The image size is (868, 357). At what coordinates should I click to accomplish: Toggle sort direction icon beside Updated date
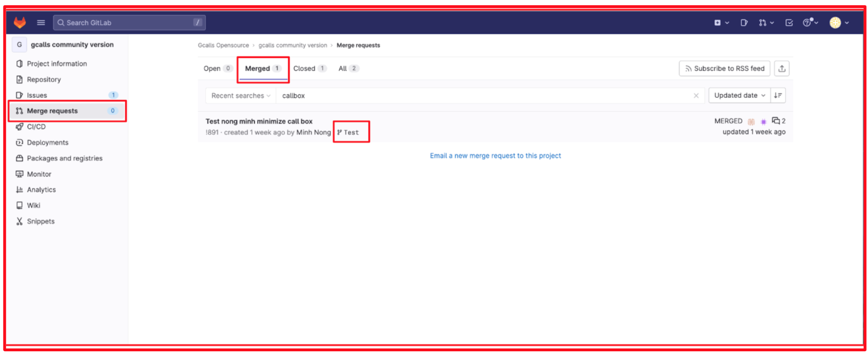coord(778,95)
